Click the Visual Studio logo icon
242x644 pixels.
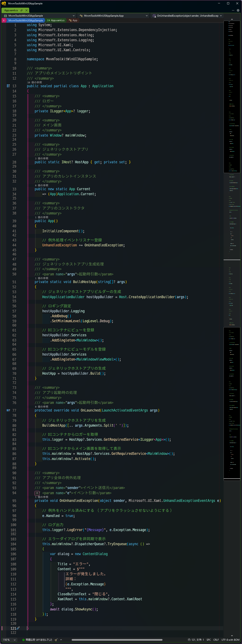pyautogui.click(x=4, y=4)
